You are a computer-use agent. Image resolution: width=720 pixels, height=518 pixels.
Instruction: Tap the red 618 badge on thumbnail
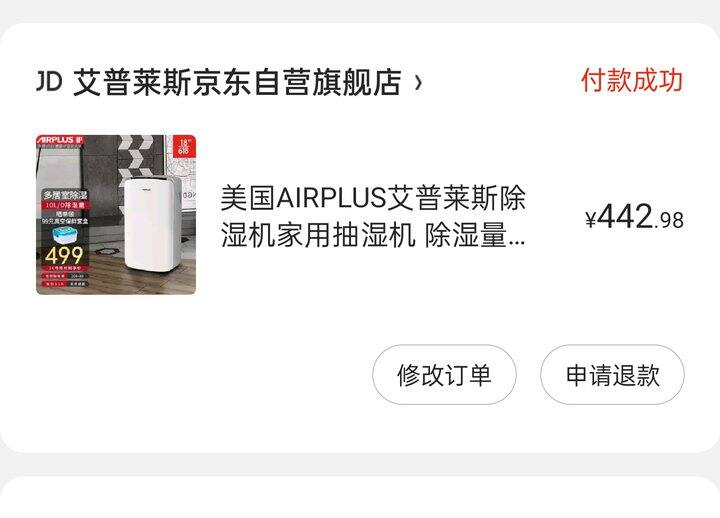(184, 146)
